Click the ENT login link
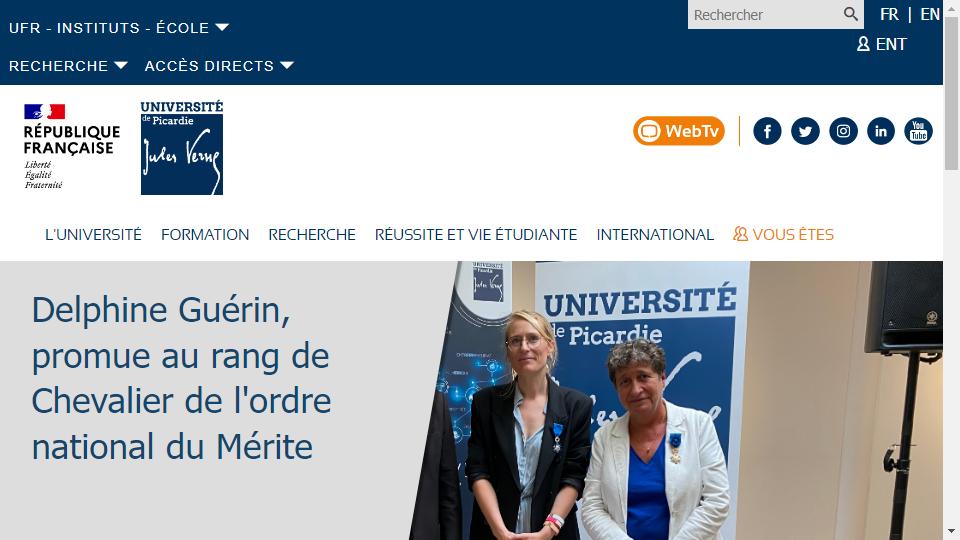960x540 pixels. coord(882,44)
